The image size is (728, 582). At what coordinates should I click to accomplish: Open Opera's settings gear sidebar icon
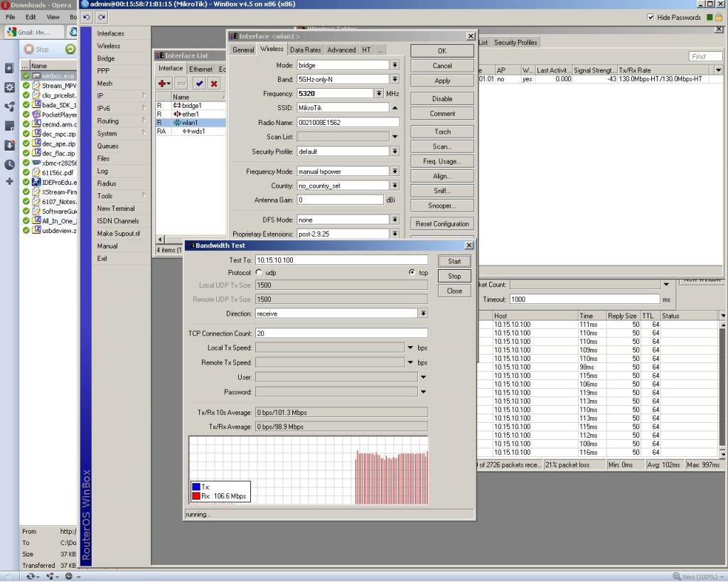9,87
